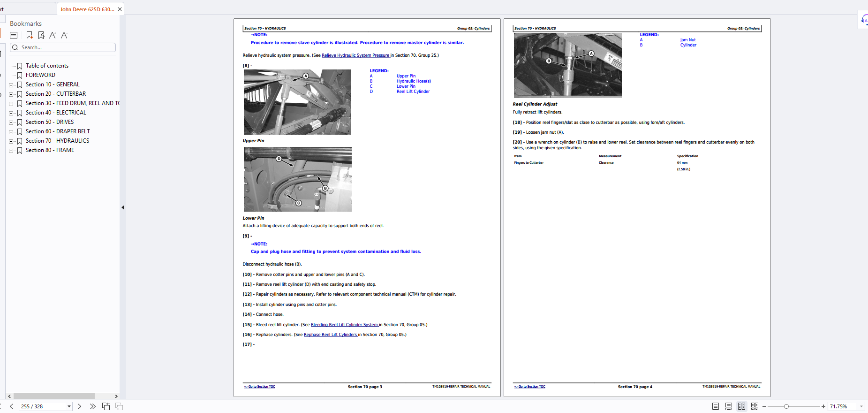Toggle continuous facing pages view

click(755, 406)
